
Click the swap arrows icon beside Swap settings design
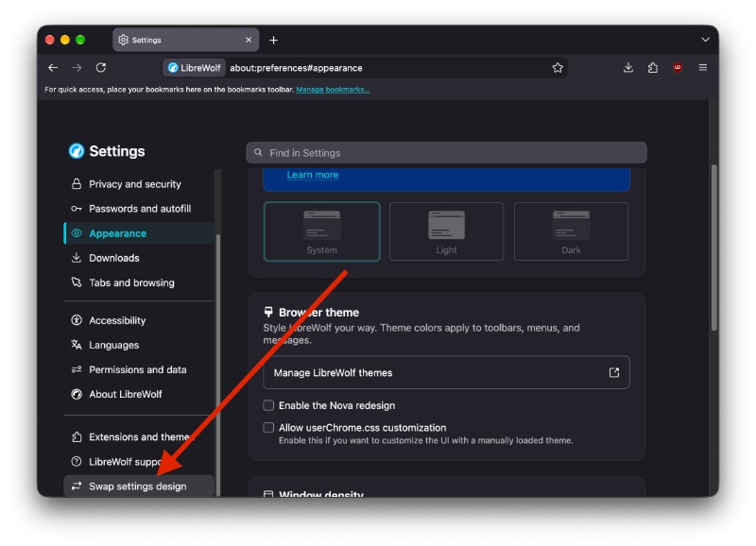coord(77,486)
